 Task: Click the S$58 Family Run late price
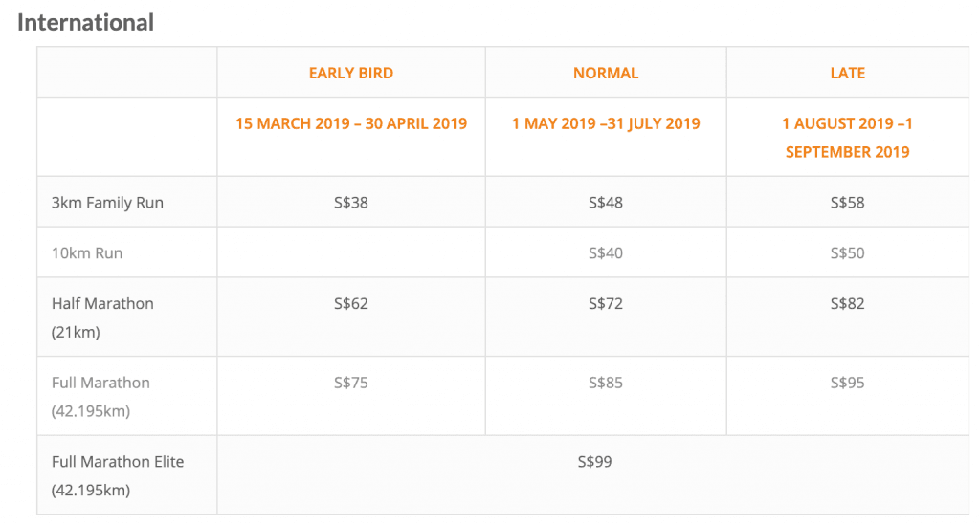coord(848,202)
